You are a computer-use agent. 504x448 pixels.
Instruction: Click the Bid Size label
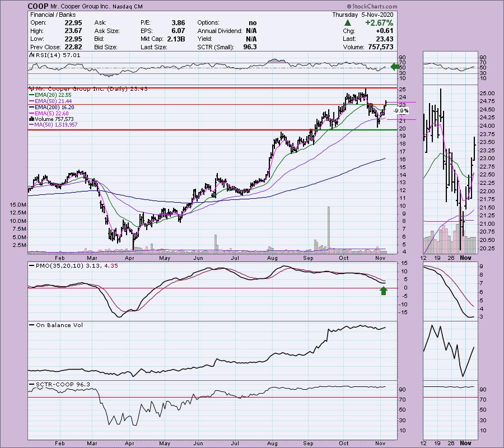point(106,47)
